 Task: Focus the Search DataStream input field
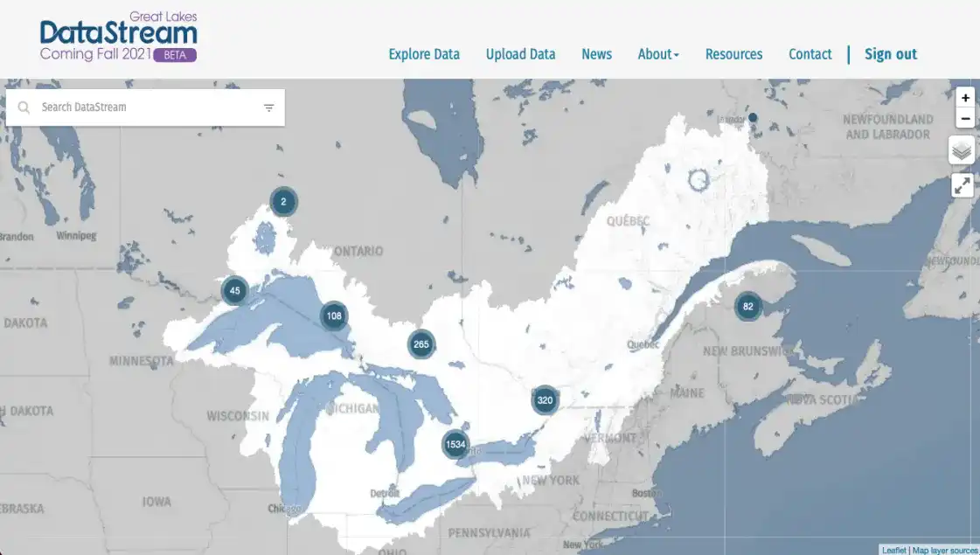[x=146, y=108]
